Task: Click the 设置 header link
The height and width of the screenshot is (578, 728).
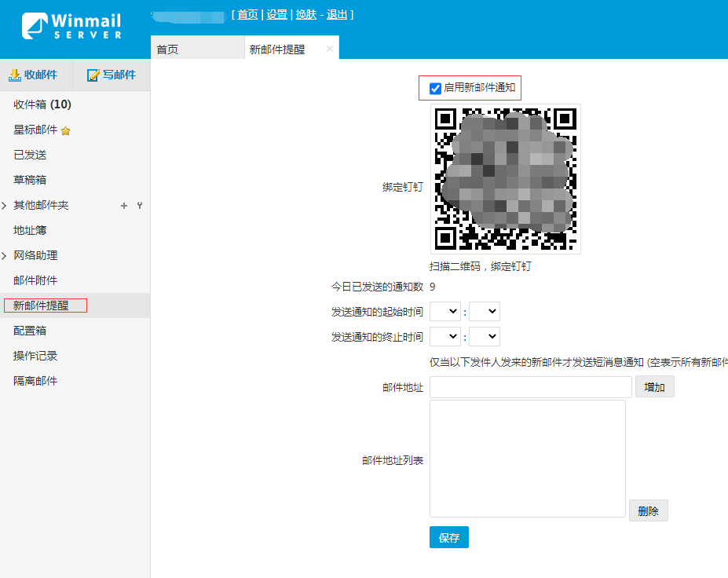Action: click(276, 15)
